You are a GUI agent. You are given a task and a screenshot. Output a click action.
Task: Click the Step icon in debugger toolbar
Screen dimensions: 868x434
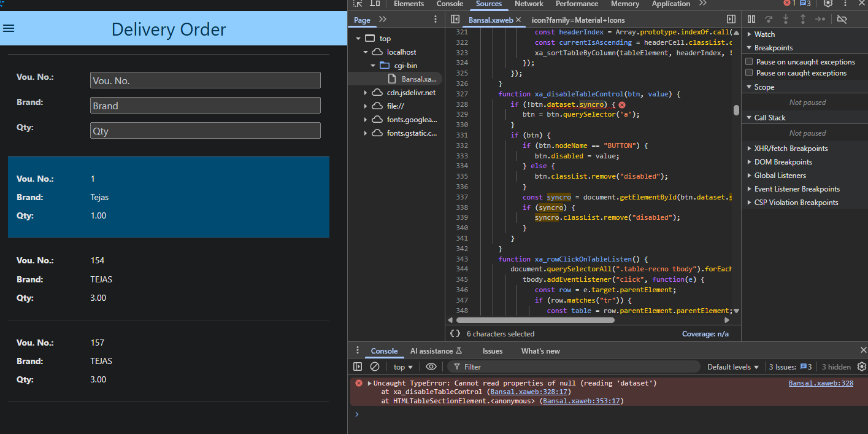(x=820, y=20)
